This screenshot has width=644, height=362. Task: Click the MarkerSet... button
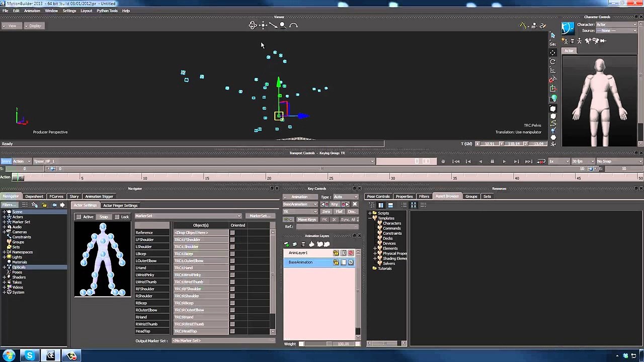(x=260, y=216)
